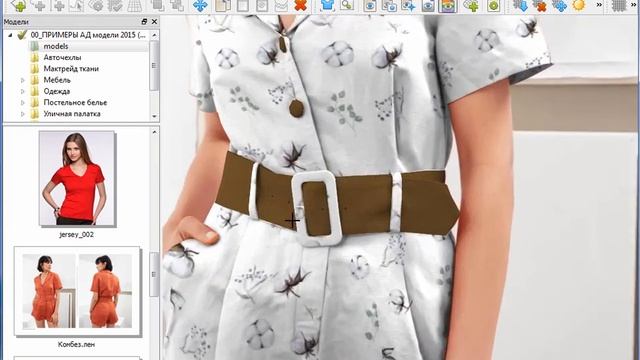The image size is (640, 360).
Task: Click the first plain eye view icon
Action: [x=370, y=5]
